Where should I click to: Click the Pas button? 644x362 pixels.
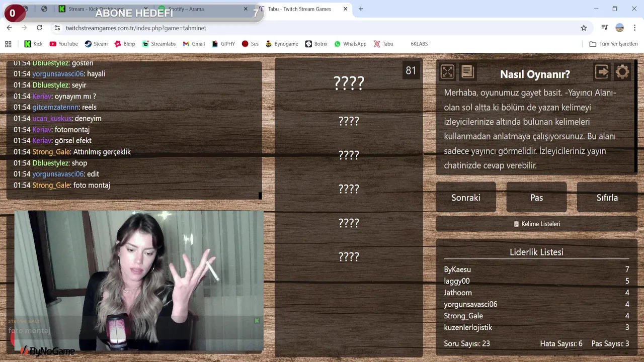point(536,198)
